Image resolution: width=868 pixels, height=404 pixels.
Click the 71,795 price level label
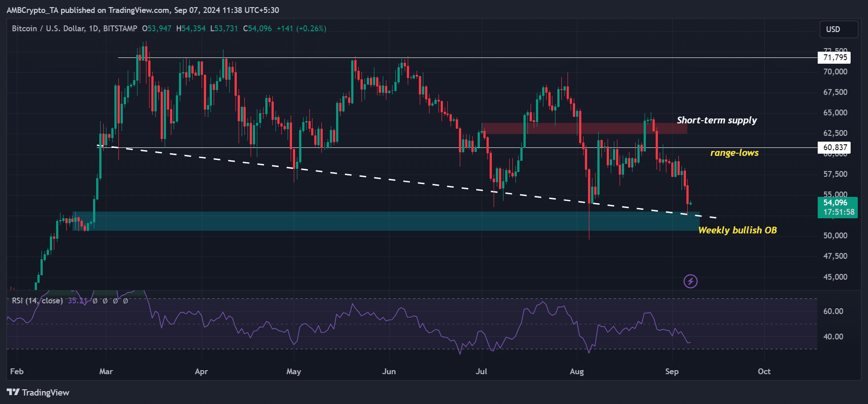(x=835, y=57)
